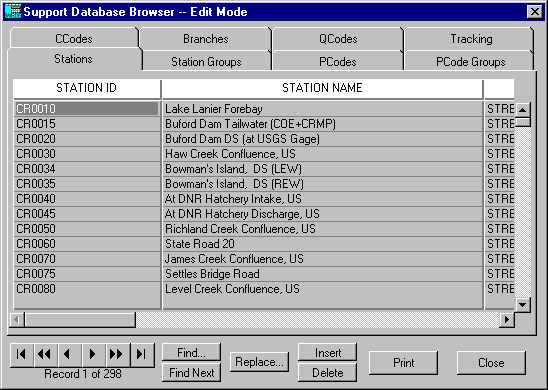Click Settles Bridge Road cell
The height and width of the screenshot is (390, 548).
323,274
